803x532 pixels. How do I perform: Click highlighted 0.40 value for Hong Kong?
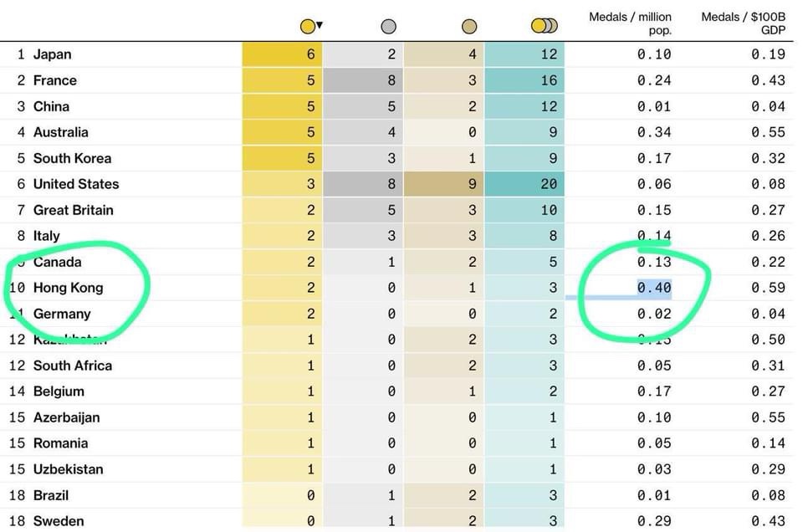(653, 288)
